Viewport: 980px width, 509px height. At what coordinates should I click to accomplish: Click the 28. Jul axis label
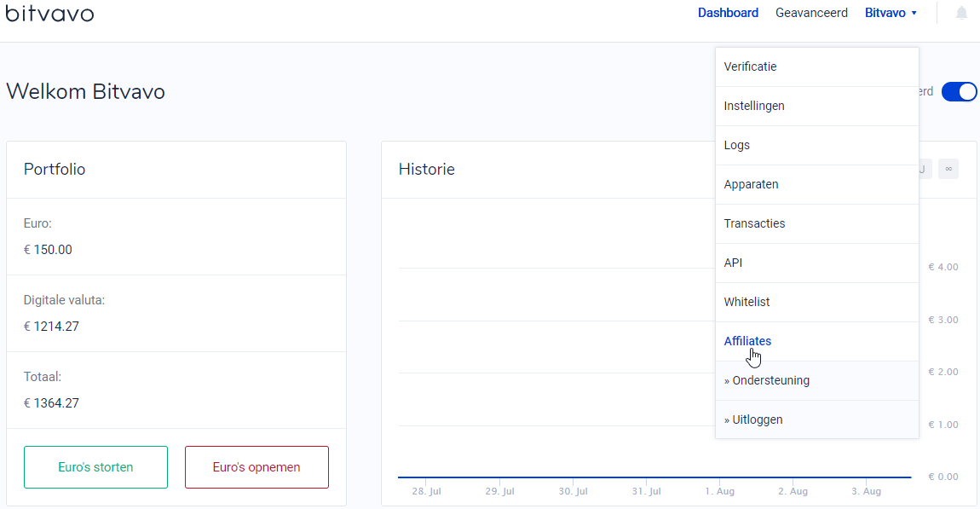[x=426, y=491]
